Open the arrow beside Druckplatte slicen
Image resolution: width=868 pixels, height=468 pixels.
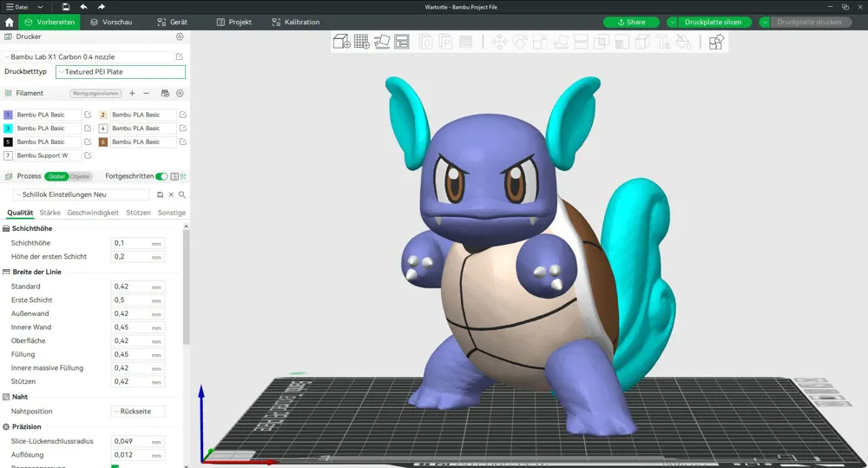[x=672, y=23]
